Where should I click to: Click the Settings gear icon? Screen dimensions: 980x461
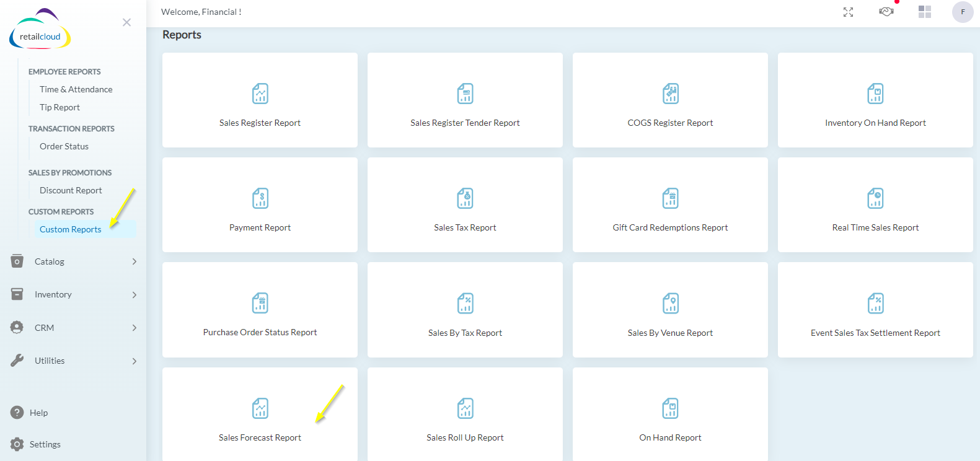[x=17, y=444]
